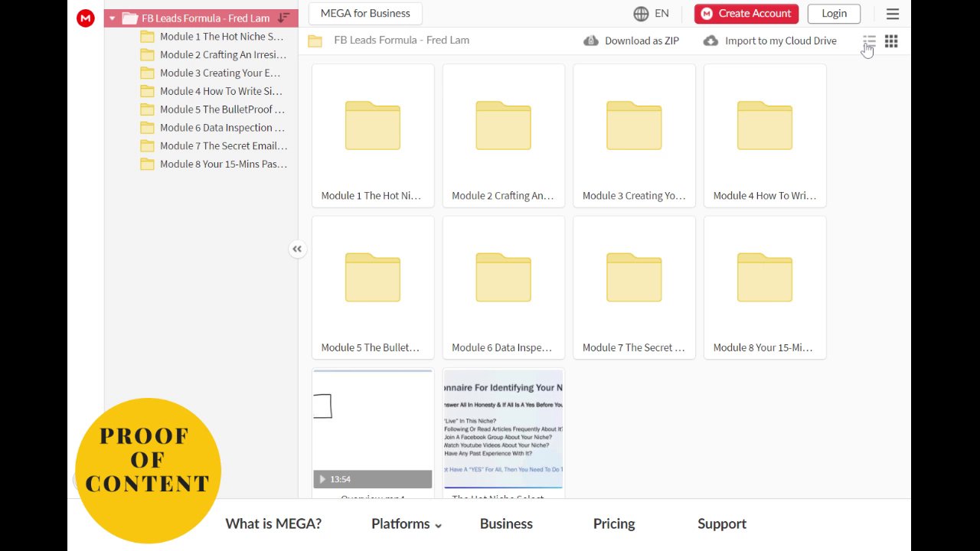Download folder as ZIP
The width and height of the screenshot is (980, 551).
tap(632, 41)
